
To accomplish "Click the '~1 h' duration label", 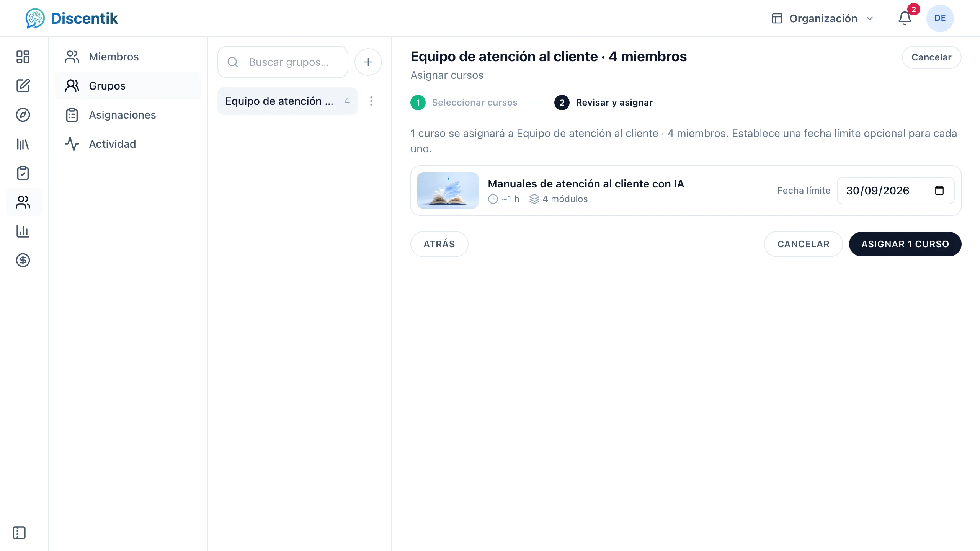I will pyautogui.click(x=504, y=199).
